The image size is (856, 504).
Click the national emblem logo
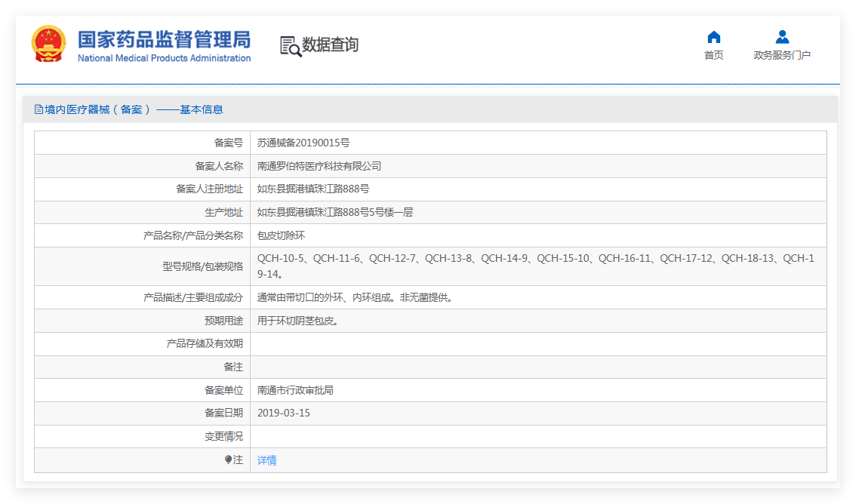pos(48,44)
